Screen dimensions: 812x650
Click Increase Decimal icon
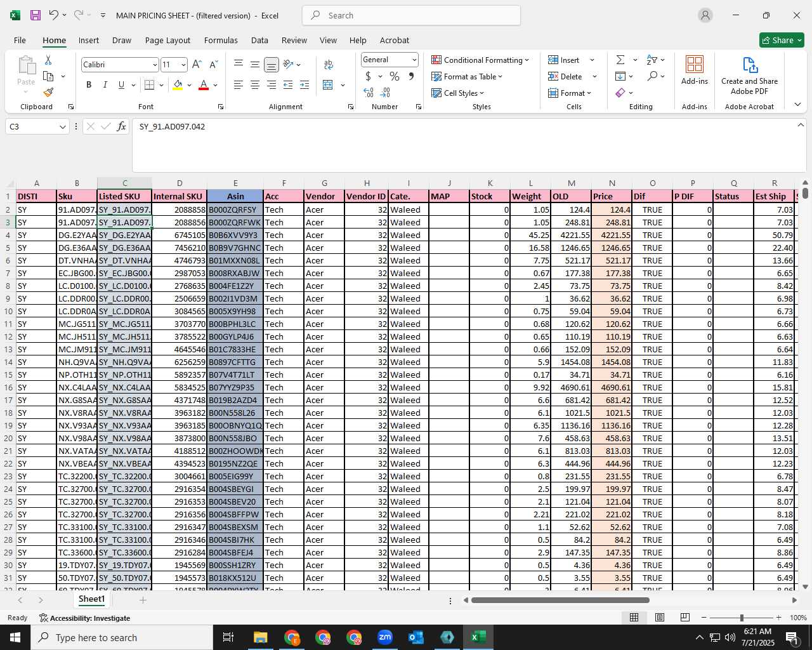369,93
